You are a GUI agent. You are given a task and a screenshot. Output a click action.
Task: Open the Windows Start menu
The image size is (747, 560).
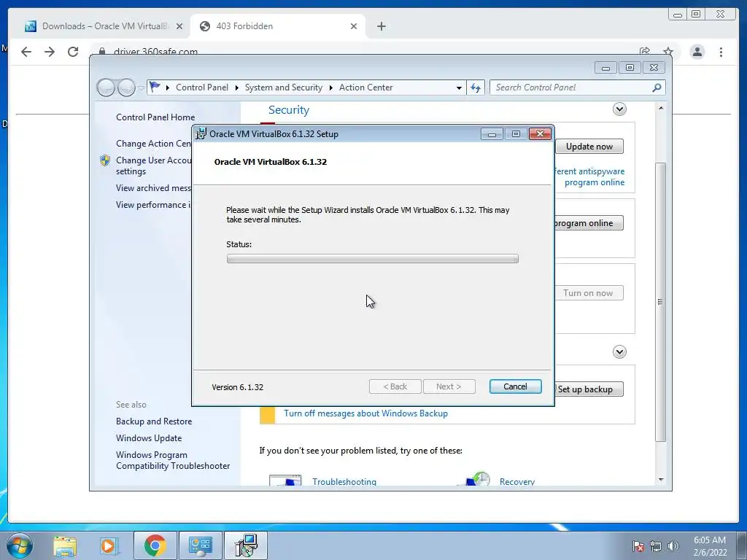(19, 545)
